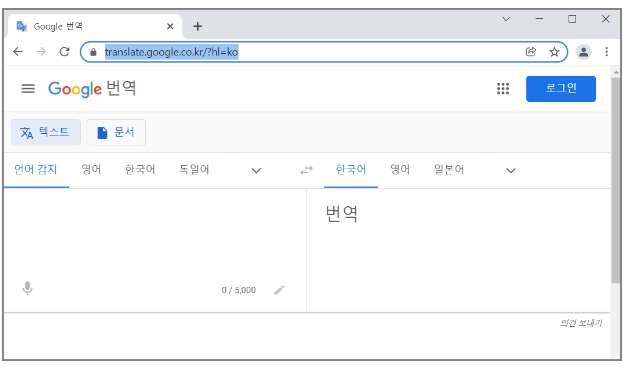The height and width of the screenshot is (369, 628).
Task: Select 한국어 as target language
Action: pos(351,169)
